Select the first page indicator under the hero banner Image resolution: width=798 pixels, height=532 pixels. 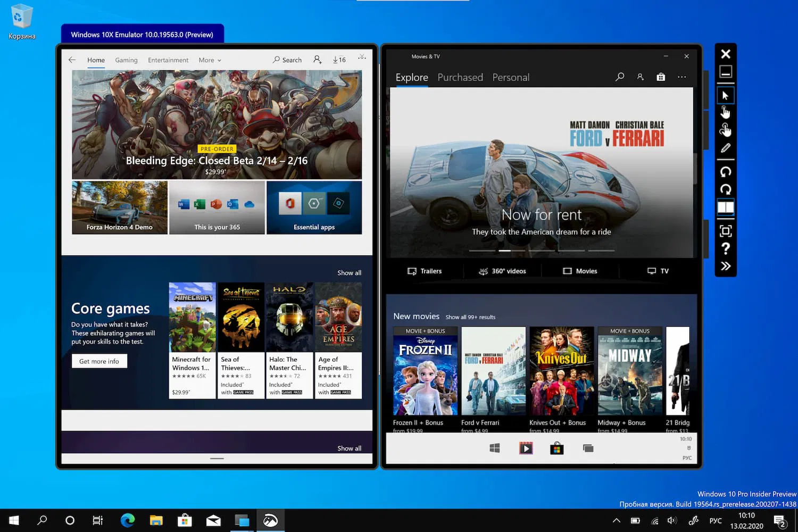pos(482,251)
